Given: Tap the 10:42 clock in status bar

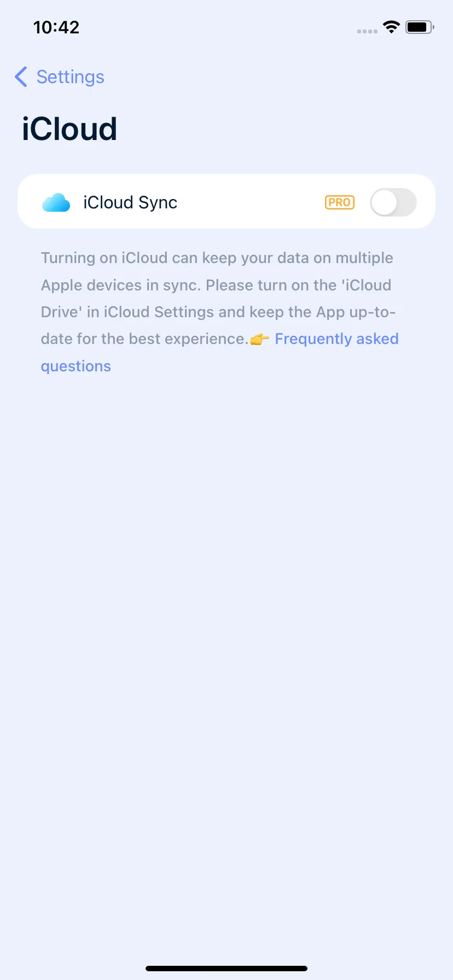Looking at the screenshot, I should [56, 27].
